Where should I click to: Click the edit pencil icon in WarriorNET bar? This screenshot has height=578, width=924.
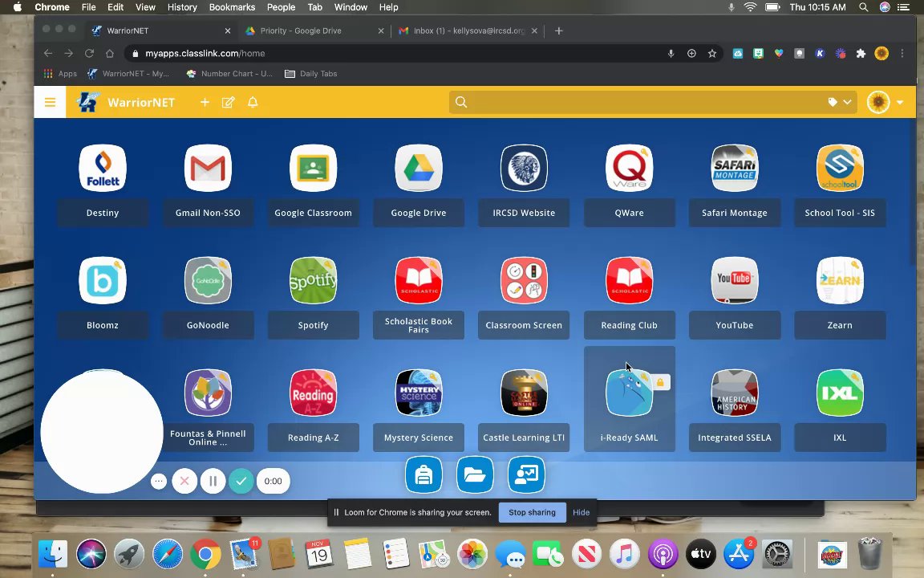(x=228, y=102)
